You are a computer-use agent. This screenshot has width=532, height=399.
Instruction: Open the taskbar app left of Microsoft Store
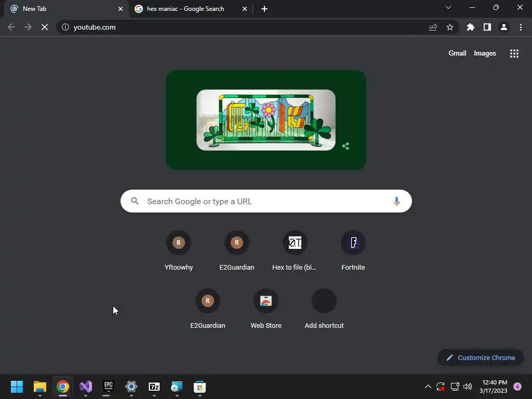[177, 387]
